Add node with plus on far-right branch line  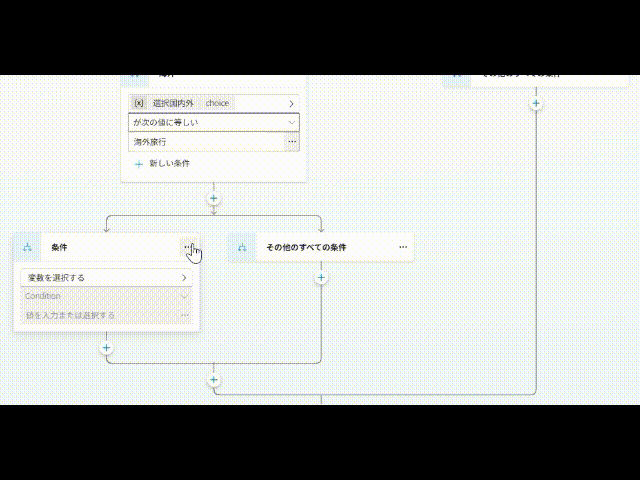coord(536,104)
